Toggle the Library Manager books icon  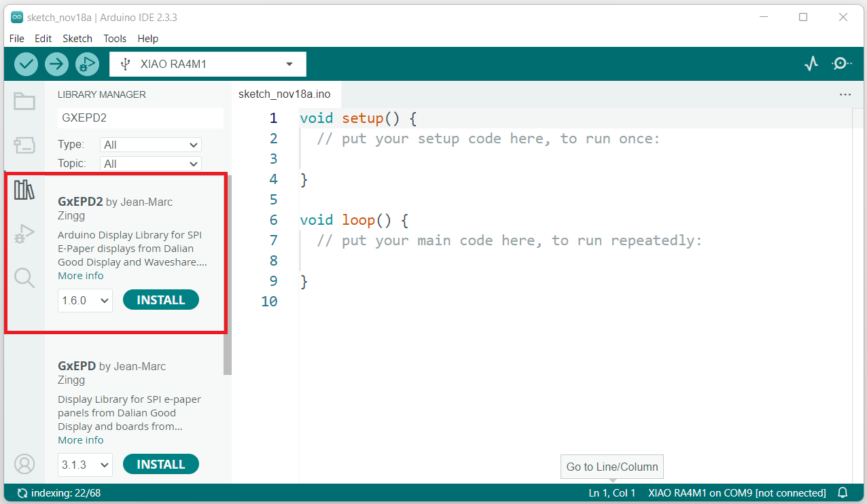coord(24,190)
